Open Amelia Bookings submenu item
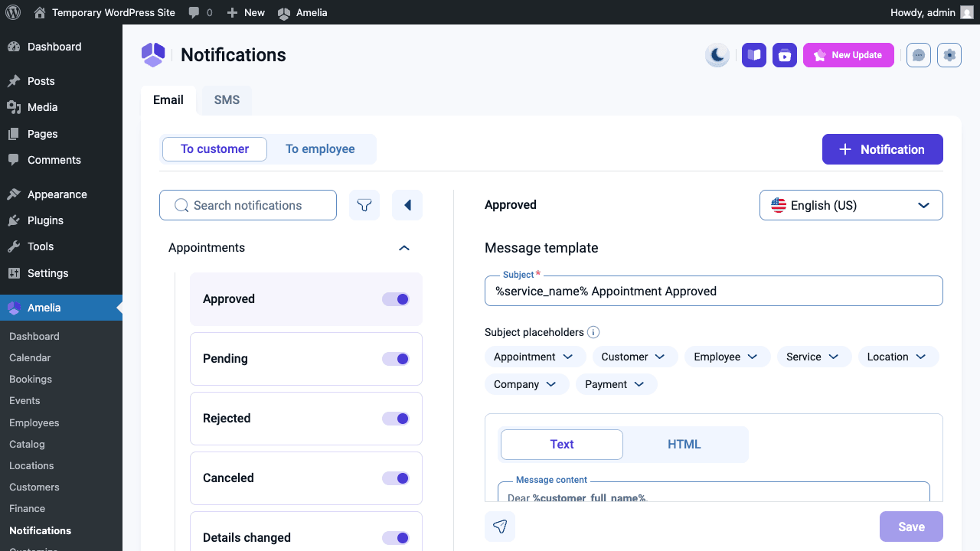This screenshot has height=551, width=980. click(31, 379)
